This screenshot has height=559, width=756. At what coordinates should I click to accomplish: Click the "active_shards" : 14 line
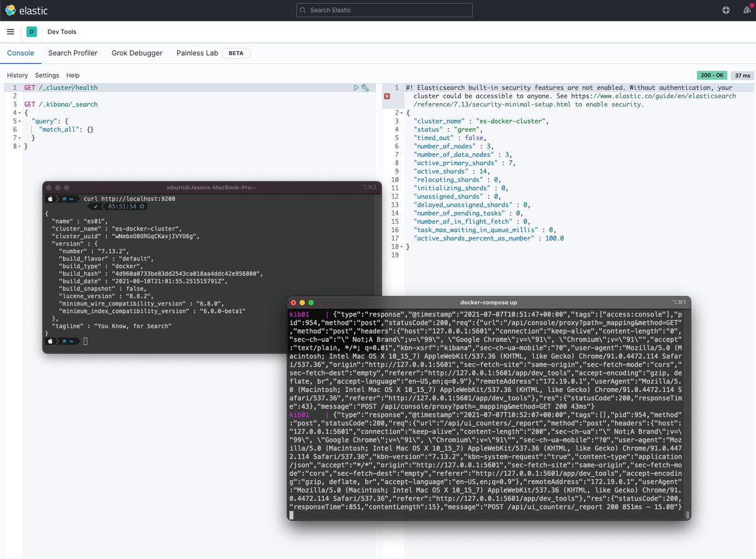[x=451, y=171]
